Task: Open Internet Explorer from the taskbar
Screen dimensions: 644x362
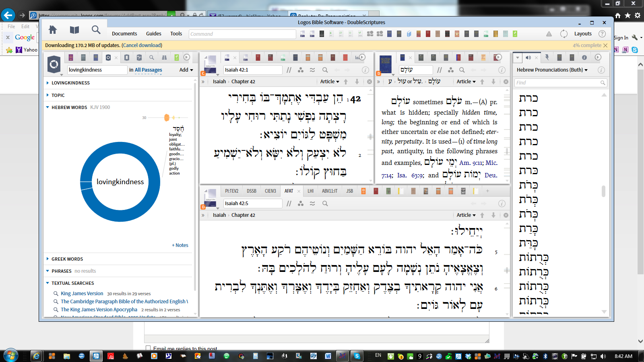Action: pos(36,356)
